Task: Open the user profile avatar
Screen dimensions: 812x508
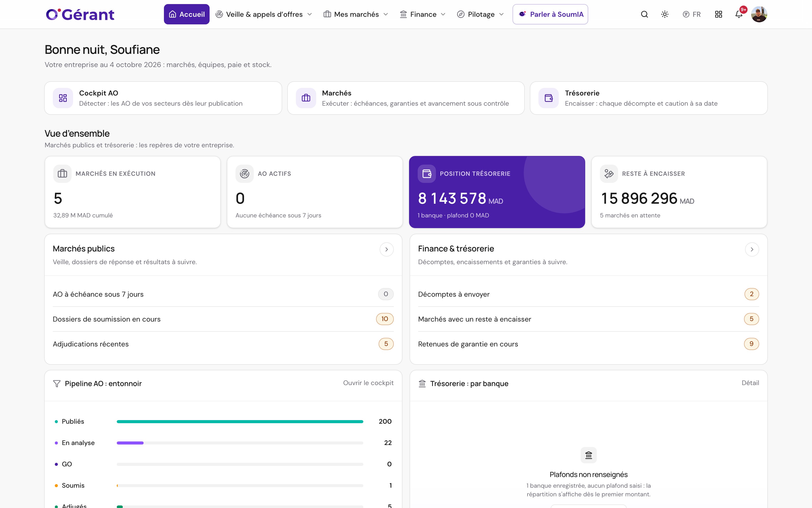Action: [759, 14]
